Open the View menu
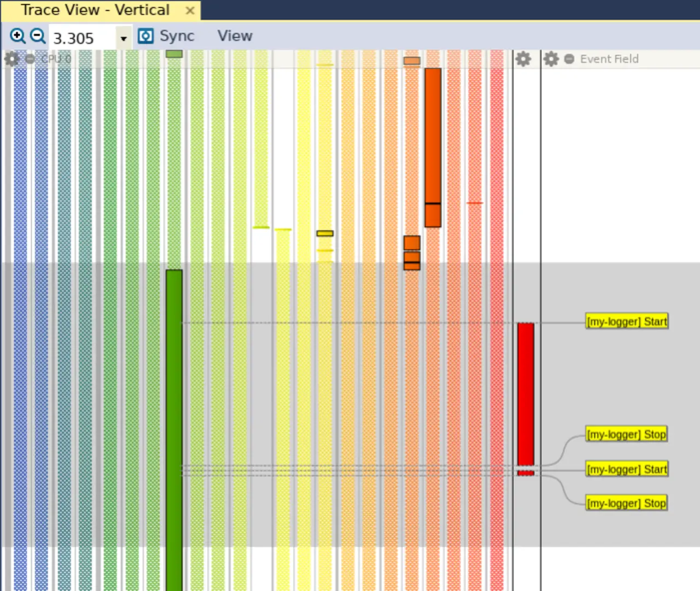 pos(235,36)
